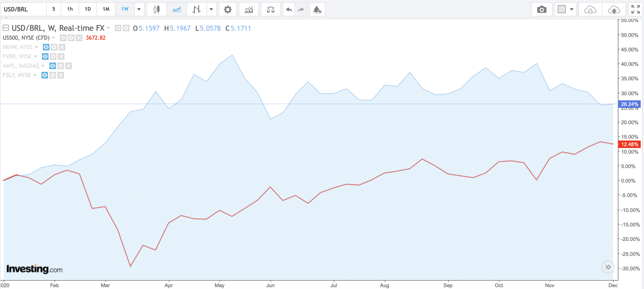Image resolution: width=644 pixels, height=289 pixels.
Task: Toggle fullscreen chart mode
Action: click(636, 9)
